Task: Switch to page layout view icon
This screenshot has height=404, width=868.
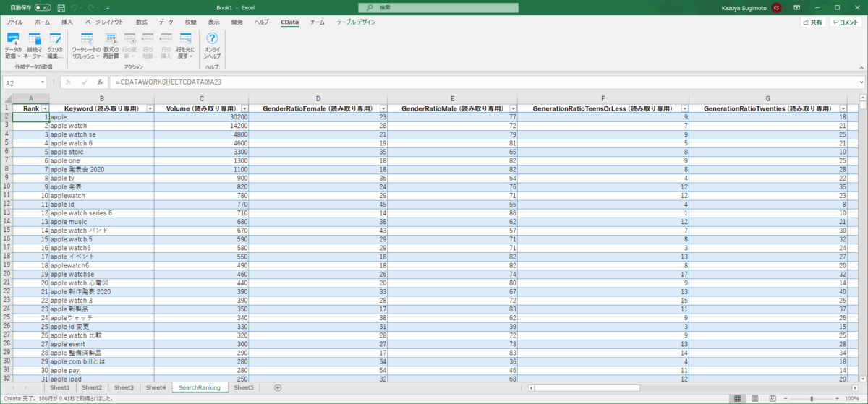Action: 755,398
